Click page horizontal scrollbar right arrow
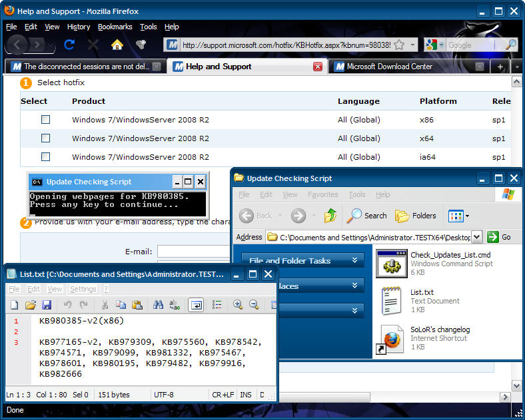Viewport: 525px width, 420px height. pos(505,397)
